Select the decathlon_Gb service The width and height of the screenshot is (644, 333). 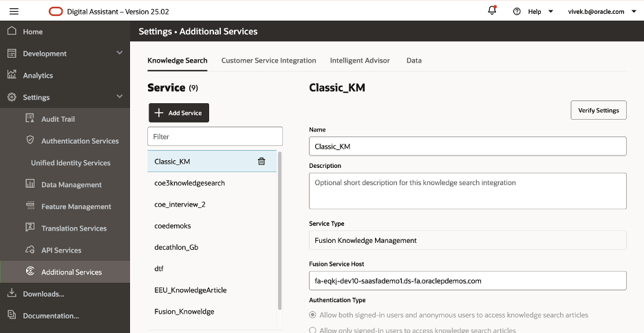[212, 247]
